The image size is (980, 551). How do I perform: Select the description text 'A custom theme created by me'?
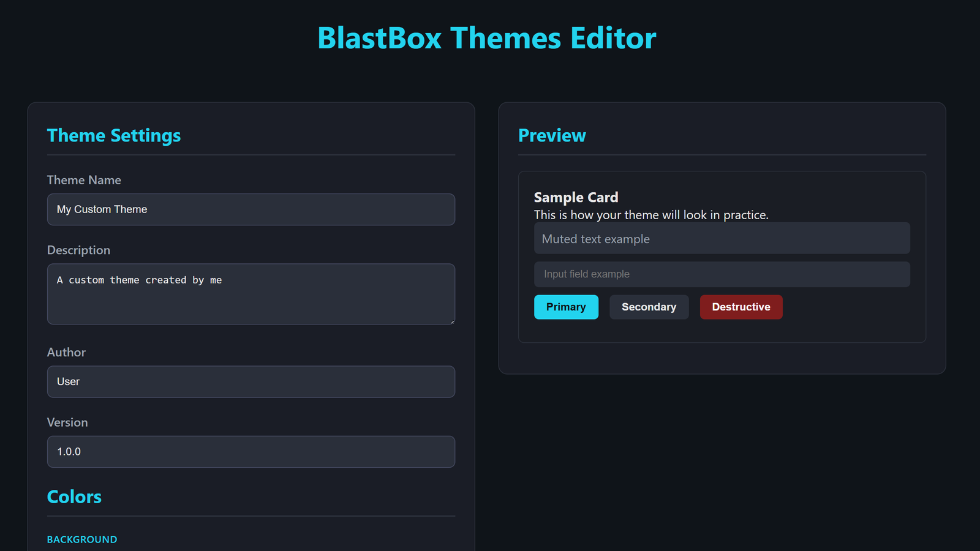pos(139,280)
